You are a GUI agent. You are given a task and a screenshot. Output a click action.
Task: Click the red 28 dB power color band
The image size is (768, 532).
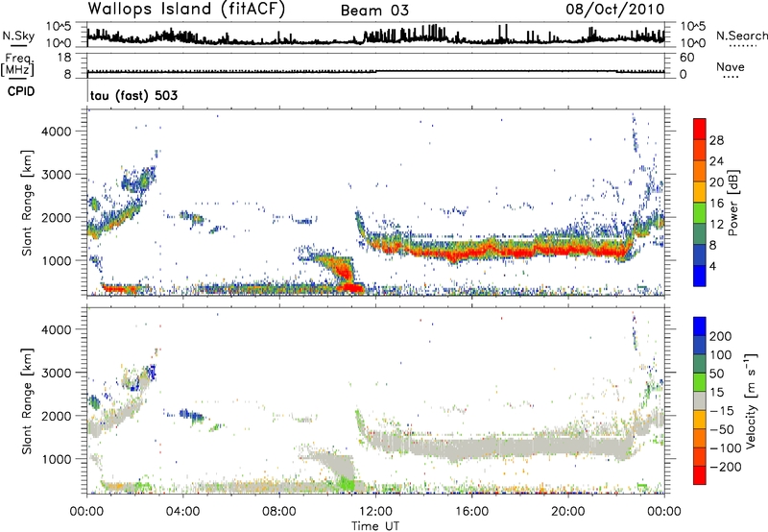[x=700, y=130]
